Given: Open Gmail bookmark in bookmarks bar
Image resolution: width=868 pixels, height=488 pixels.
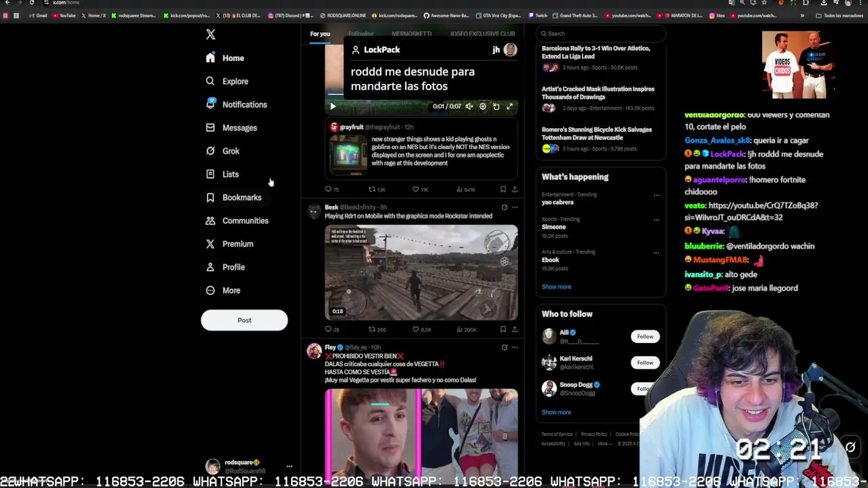Looking at the screenshot, I should point(38,16).
